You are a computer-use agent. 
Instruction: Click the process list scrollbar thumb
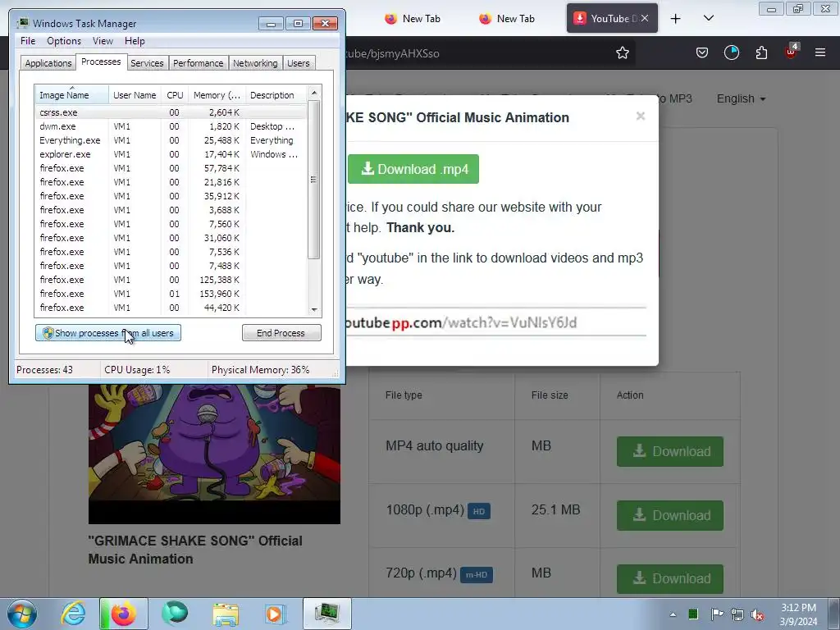coord(314,180)
